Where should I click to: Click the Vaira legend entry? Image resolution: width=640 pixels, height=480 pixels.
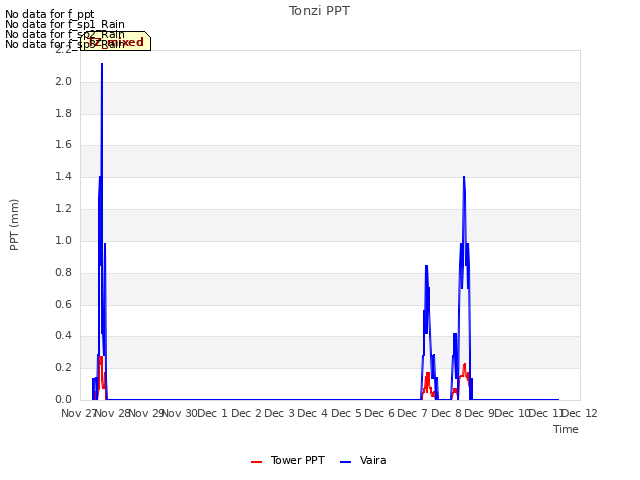(x=363, y=460)
